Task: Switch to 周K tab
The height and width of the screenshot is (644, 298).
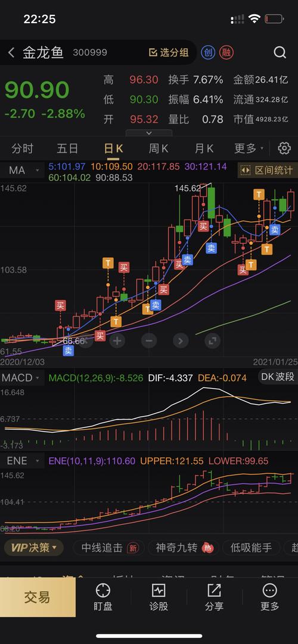Action: (x=159, y=148)
